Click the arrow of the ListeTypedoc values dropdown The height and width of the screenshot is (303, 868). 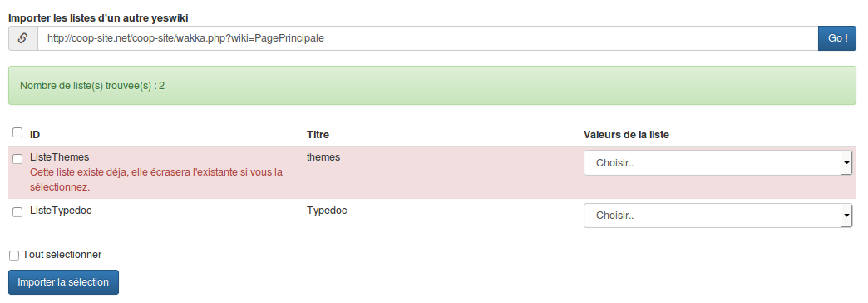[x=846, y=216]
